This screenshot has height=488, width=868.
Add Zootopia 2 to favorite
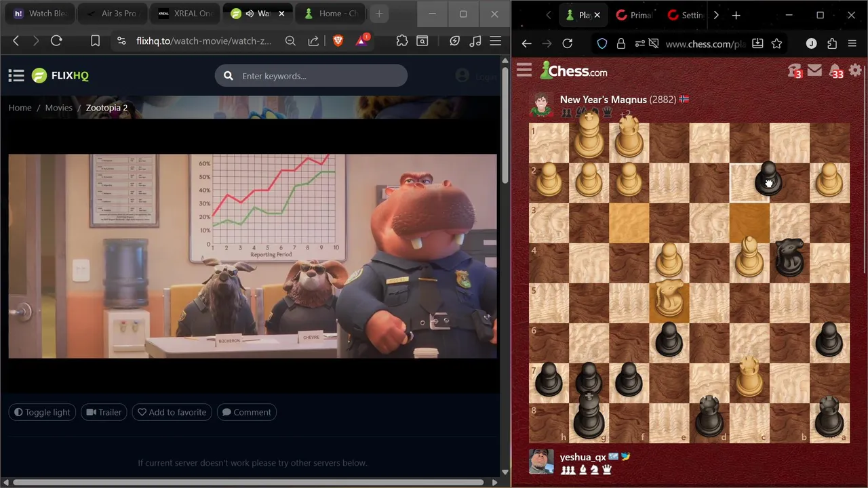(x=172, y=412)
